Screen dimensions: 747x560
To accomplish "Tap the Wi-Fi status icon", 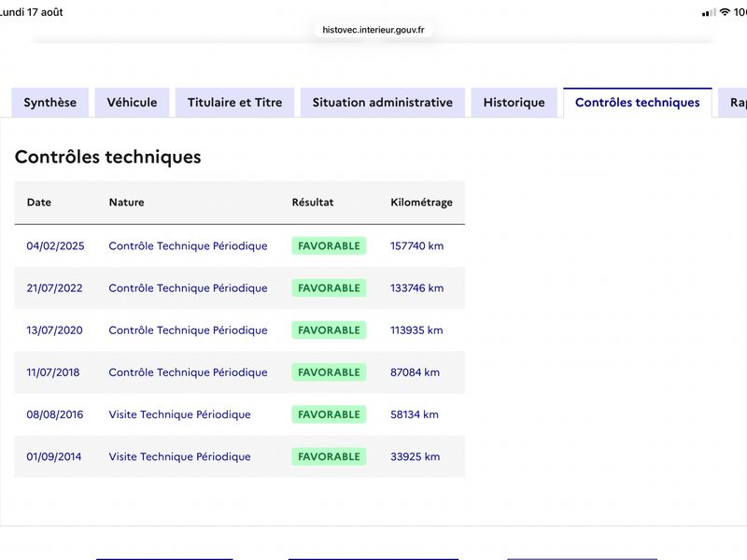I will pos(725,12).
